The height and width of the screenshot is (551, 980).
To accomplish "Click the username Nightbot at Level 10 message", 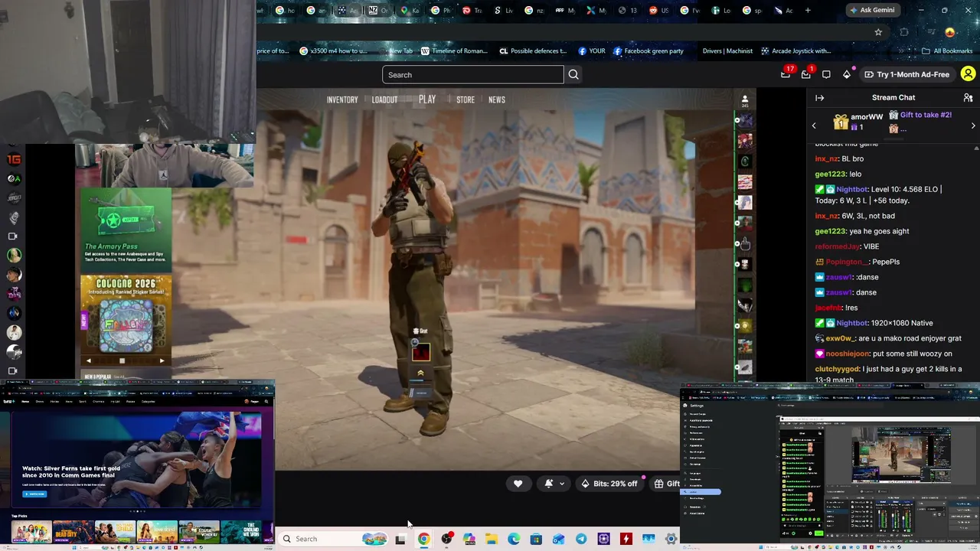I will coord(851,189).
